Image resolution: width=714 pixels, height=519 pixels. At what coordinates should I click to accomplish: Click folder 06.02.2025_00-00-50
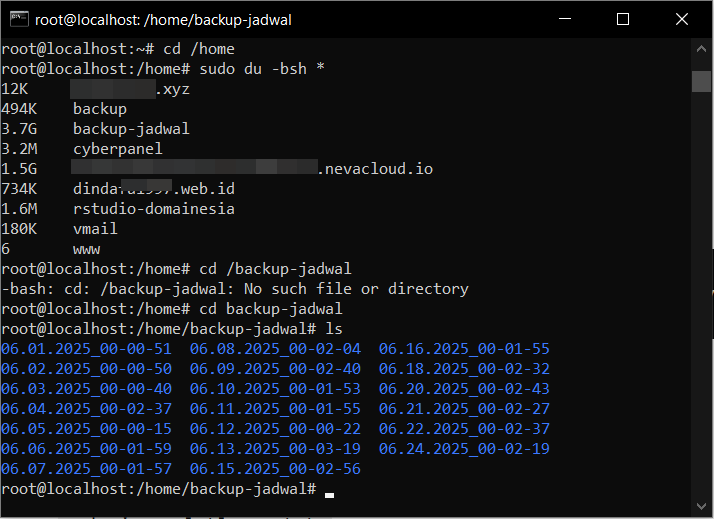click(87, 369)
